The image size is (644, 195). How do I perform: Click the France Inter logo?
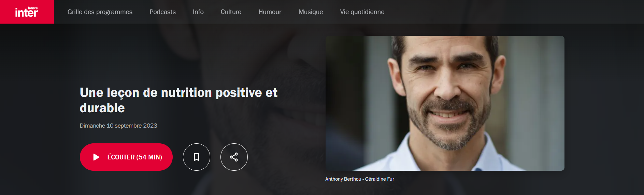tap(27, 12)
